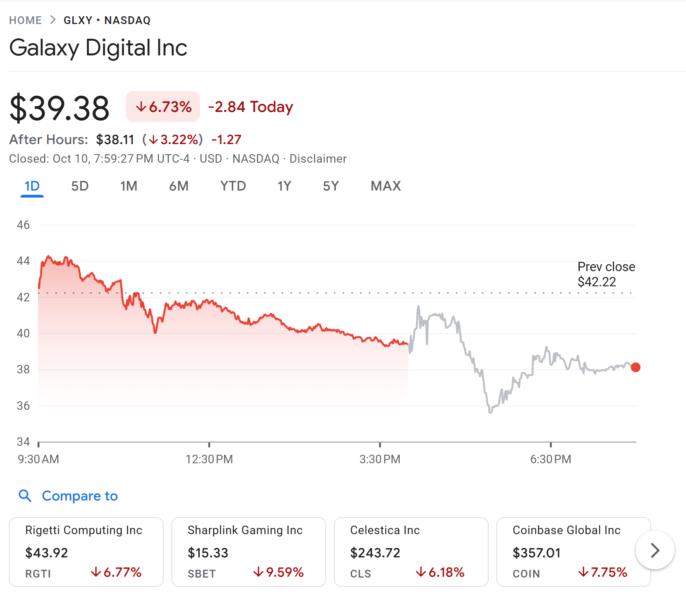Viewport: 686px width, 600px height.
Task: Open Sharplink Gaming Inc stock card
Action: [248, 551]
